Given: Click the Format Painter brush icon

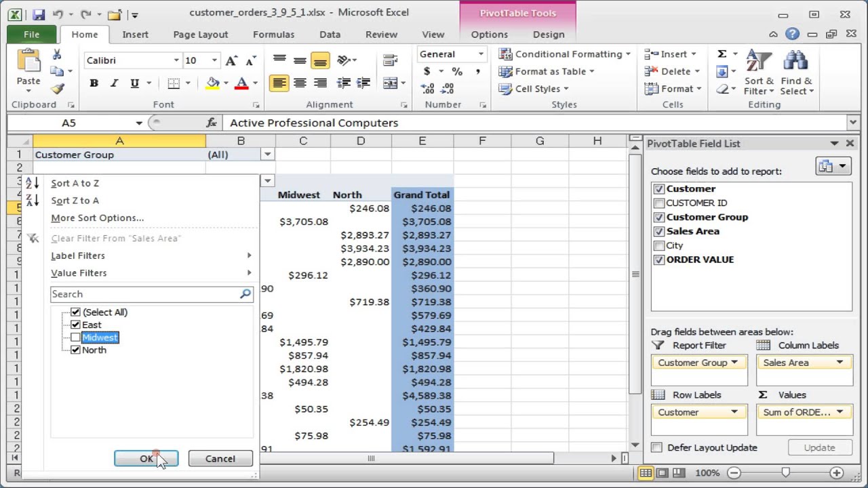Looking at the screenshot, I should [x=57, y=88].
